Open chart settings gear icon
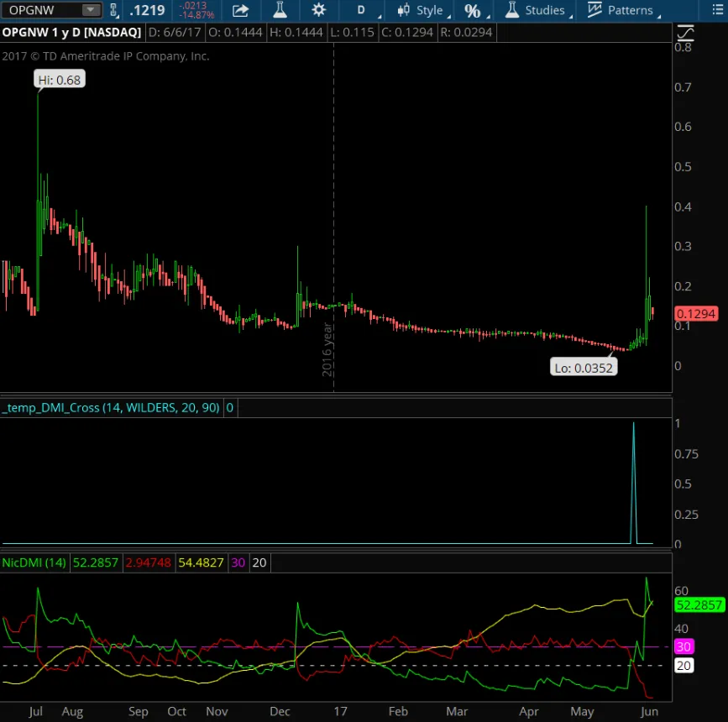This screenshot has width=728, height=722. [318, 10]
